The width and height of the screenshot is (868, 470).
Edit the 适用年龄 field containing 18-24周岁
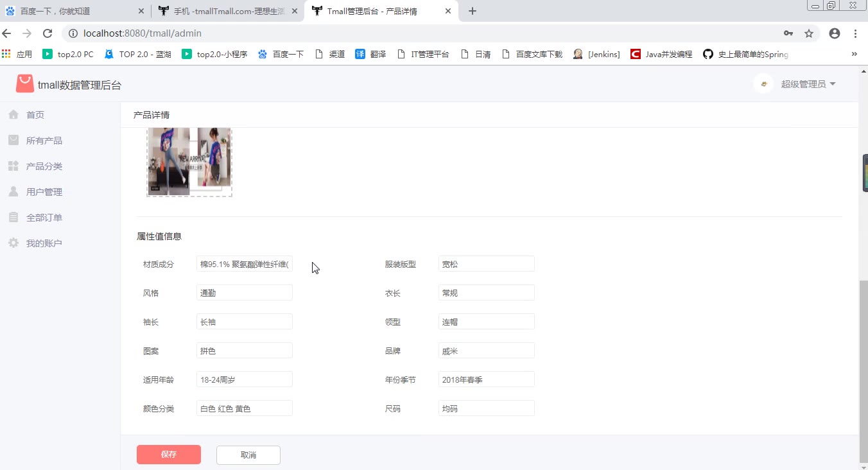tap(245, 379)
